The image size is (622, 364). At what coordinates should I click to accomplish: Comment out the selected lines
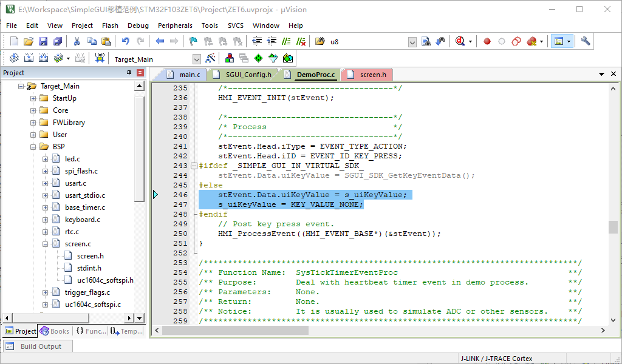[x=287, y=41]
